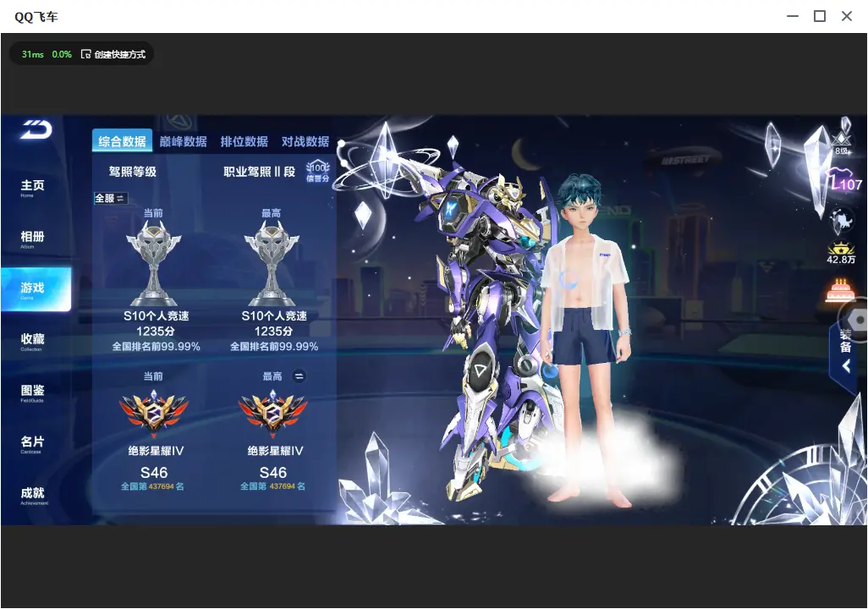Maximize the QQ飞车 window

click(x=820, y=17)
